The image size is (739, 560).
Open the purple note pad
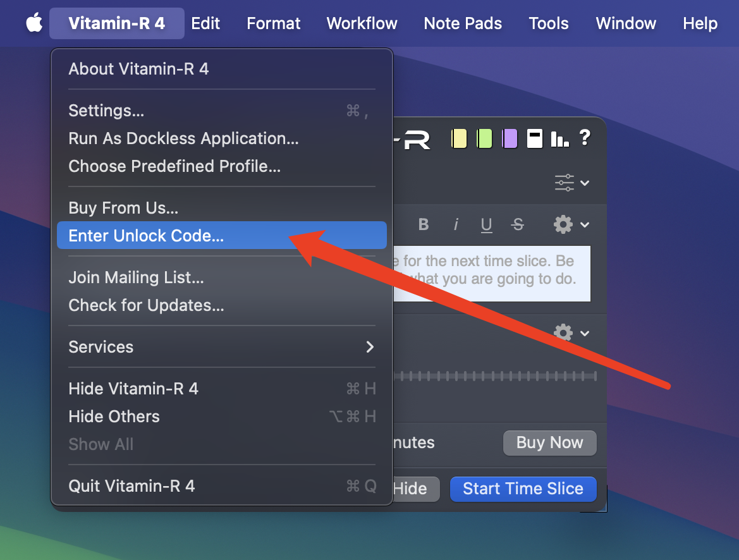510,139
